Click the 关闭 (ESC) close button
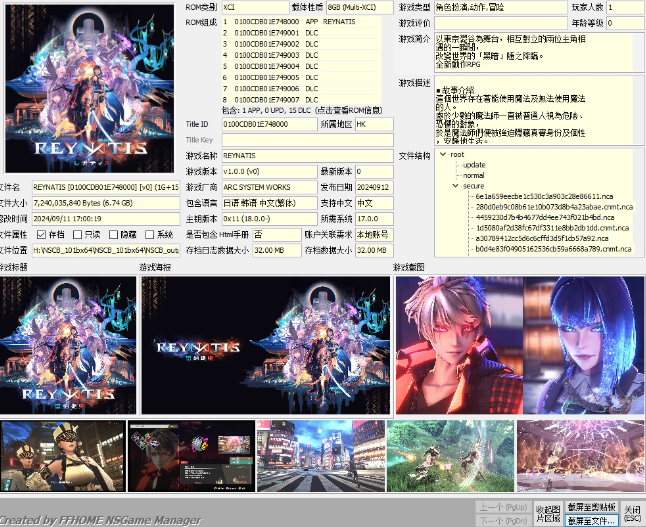The height and width of the screenshot is (527, 646). tap(632, 513)
